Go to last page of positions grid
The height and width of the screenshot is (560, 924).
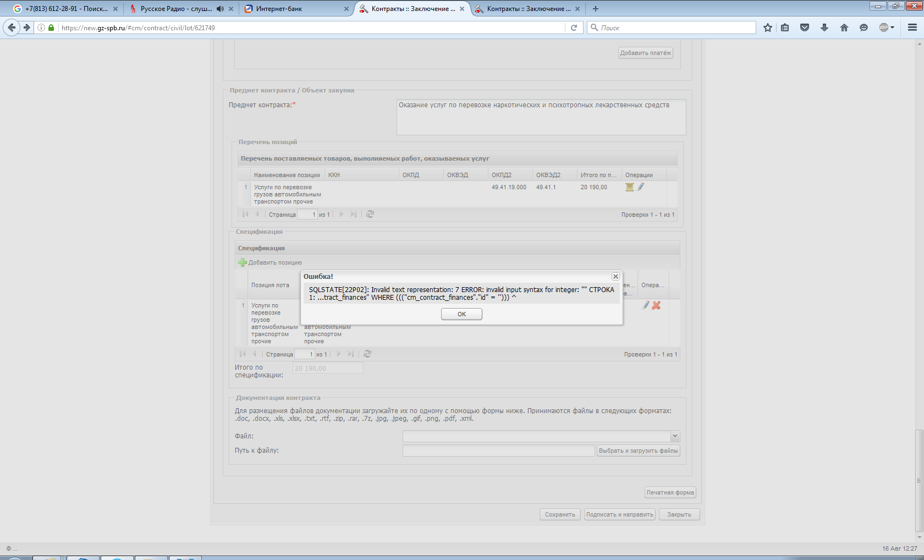tap(353, 214)
